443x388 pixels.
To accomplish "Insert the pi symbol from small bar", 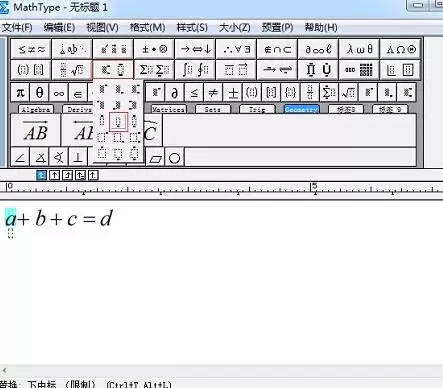I will point(20,92).
